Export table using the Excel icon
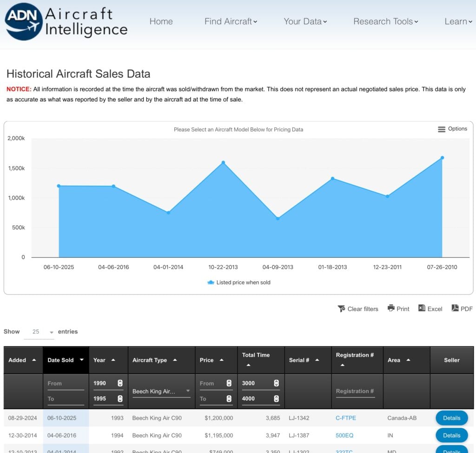The height and width of the screenshot is (453, 476). click(x=422, y=308)
